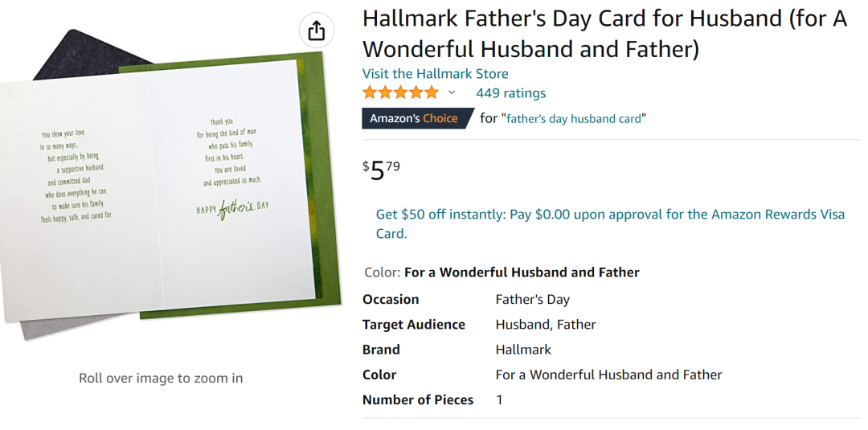Click the Roll over image to zoom in text

pos(161,379)
